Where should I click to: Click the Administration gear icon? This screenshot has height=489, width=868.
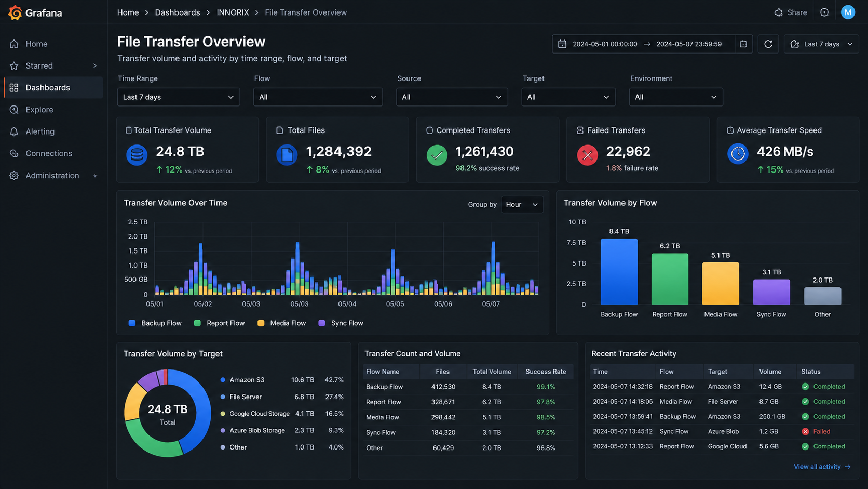click(x=14, y=176)
